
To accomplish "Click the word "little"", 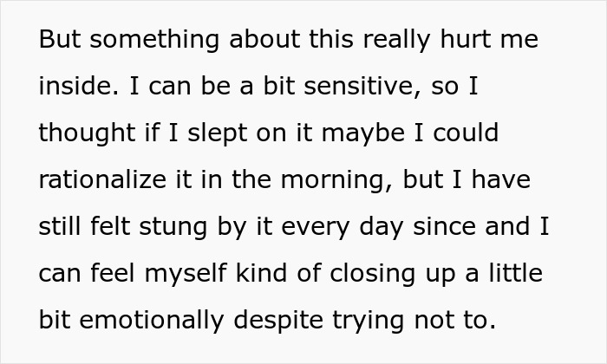I will (x=511, y=274).
